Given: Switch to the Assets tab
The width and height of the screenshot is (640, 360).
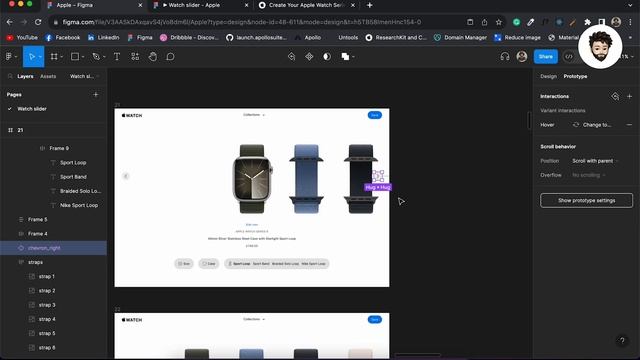Looking at the screenshot, I should click(48, 76).
